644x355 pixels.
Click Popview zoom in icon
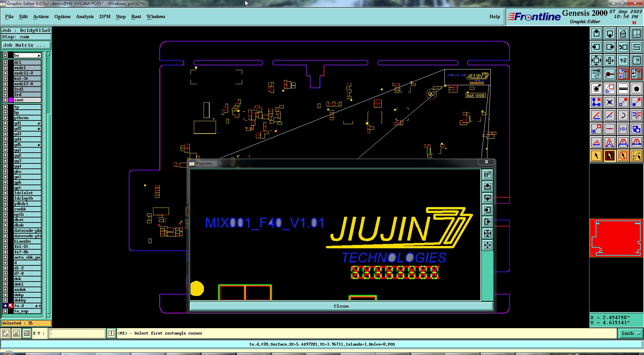tap(488, 233)
